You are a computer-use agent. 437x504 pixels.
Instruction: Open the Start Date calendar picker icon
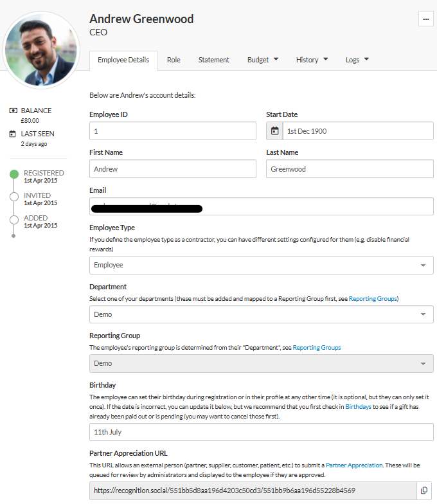click(275, 131)
